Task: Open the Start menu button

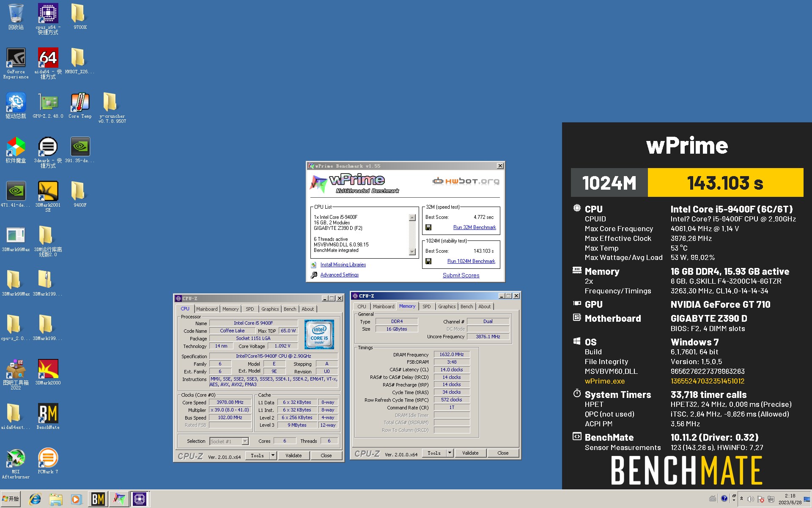Action: [x=11, y=499]
